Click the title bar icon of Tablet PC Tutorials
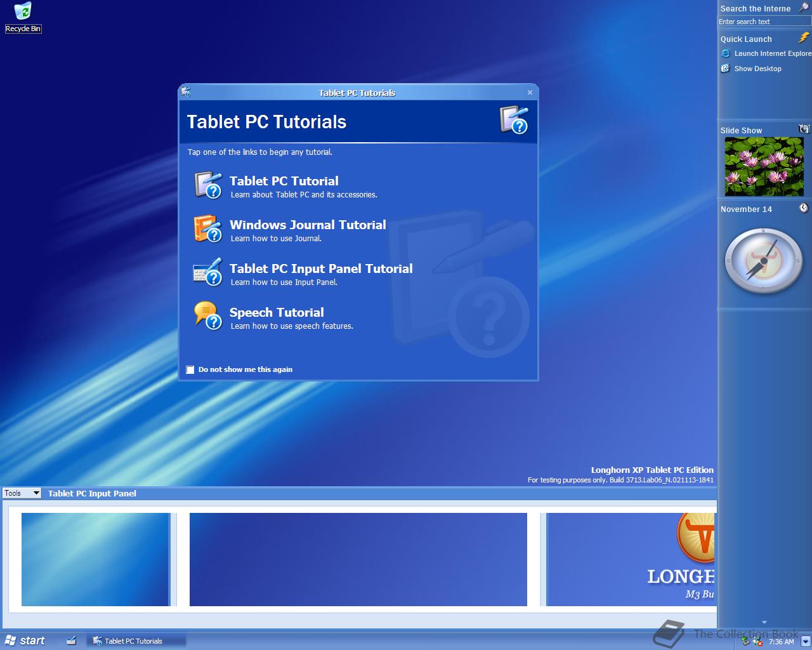 (186, 92)
